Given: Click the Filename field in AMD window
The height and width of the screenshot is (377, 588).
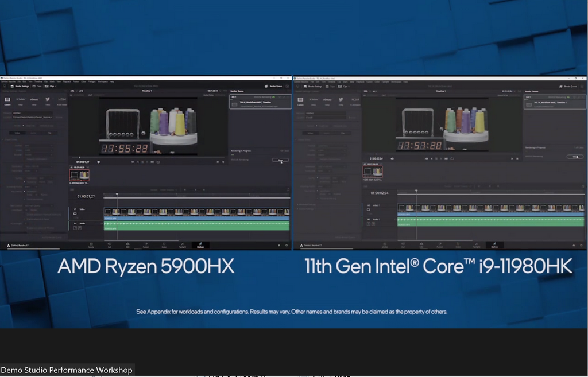Looking at the screenshot, I should 33,113.
